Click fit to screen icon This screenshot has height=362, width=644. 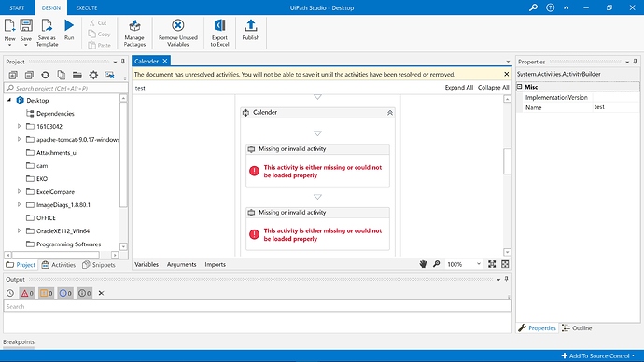point(492,264)
